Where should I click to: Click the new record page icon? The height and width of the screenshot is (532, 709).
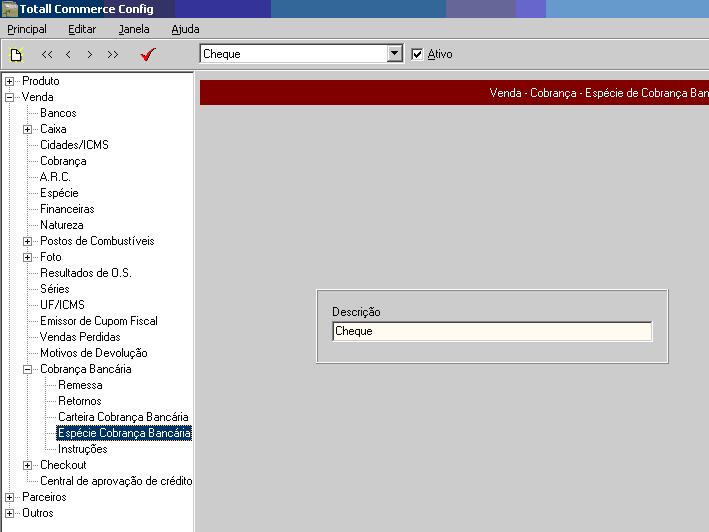click(15, 55)
